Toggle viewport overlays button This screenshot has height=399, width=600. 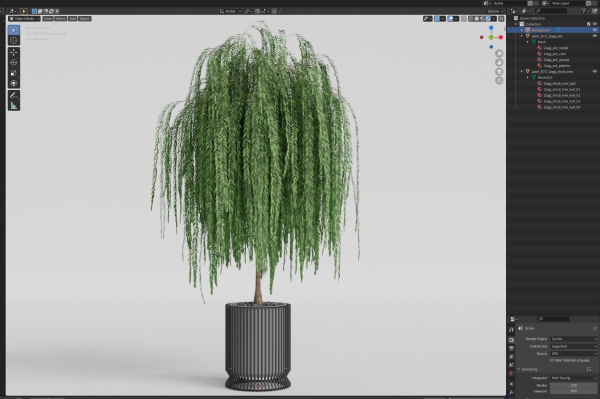pyautogui.click(x=451, y=19)
